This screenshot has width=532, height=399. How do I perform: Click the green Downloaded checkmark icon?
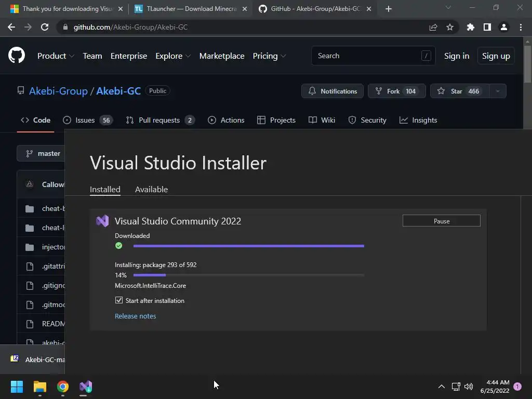click(119, 246)
